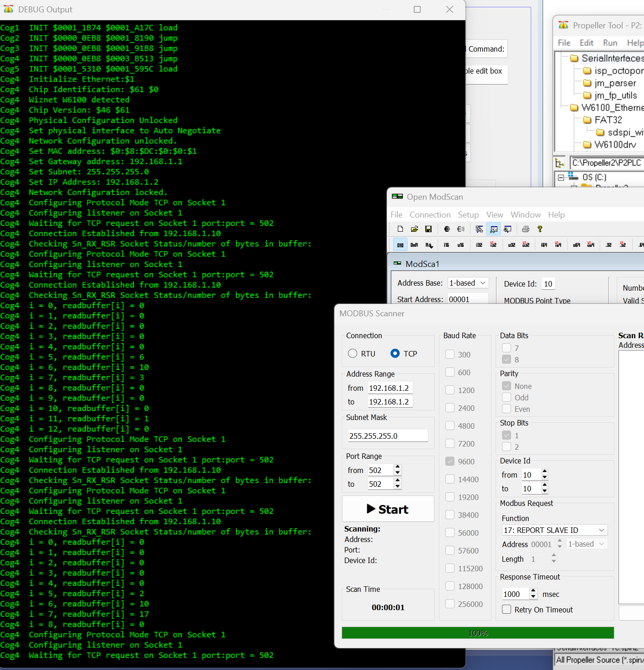644x670 pixels.
Task: Click the C:\Propeller2\P2PLC path dropdown
Action: [x=607, y=163]
